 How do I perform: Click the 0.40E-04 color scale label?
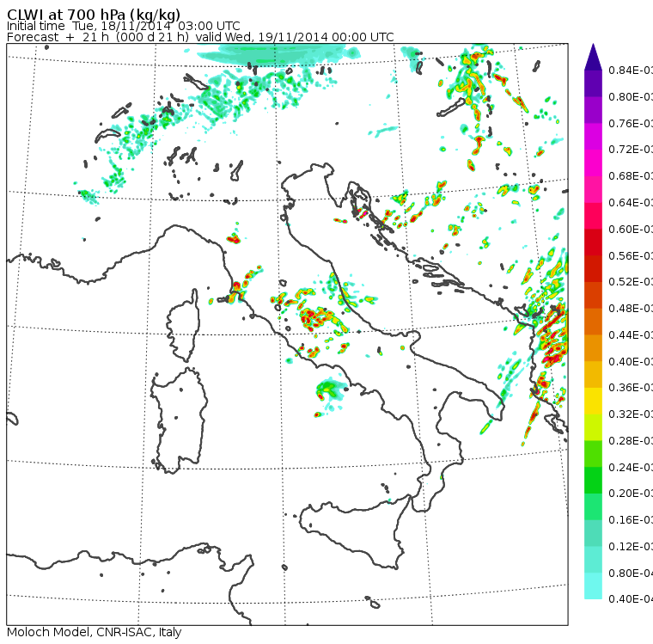click(631, 599)
